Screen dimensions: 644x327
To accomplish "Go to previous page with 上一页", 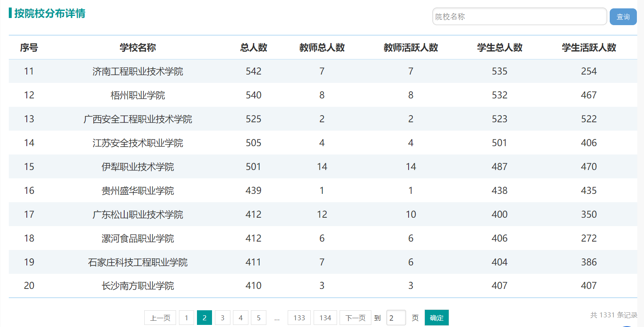I will [x=160, y=318].
